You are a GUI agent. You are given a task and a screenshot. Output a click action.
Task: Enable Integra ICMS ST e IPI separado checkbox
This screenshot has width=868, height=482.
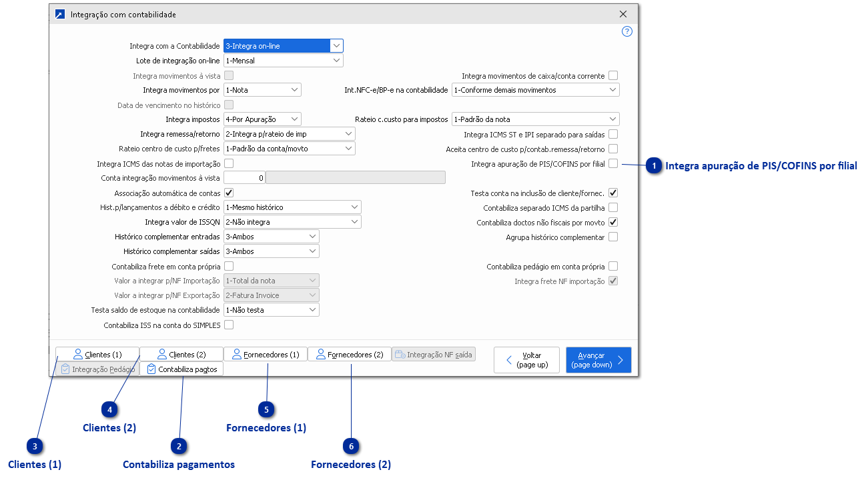[x=613, y=135]
